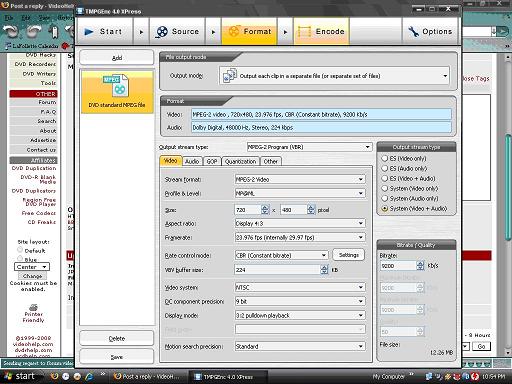Click the width 720 size field
Image resolution: width=512 pixels, height=384 pixels.
pyautogui.click(x=248, y=210)
